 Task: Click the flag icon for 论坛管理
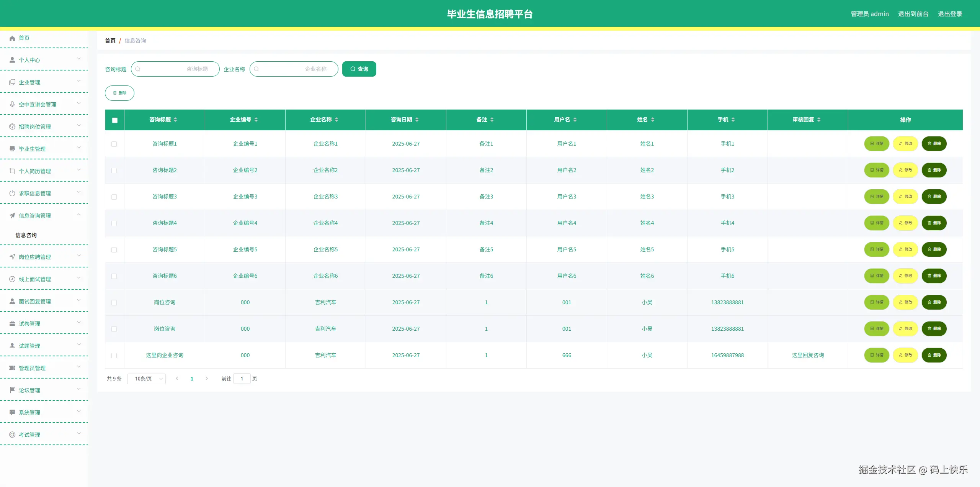[x=12, y=390]
